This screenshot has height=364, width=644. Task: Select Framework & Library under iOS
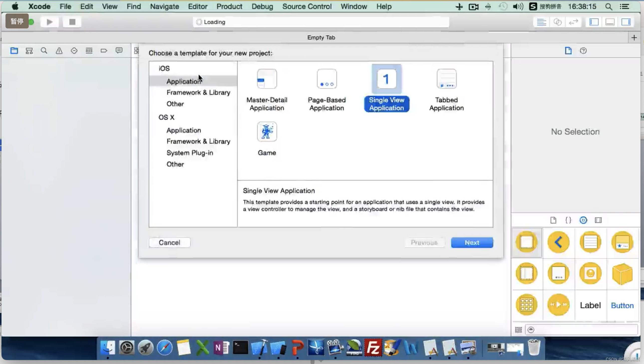point(198,92)
